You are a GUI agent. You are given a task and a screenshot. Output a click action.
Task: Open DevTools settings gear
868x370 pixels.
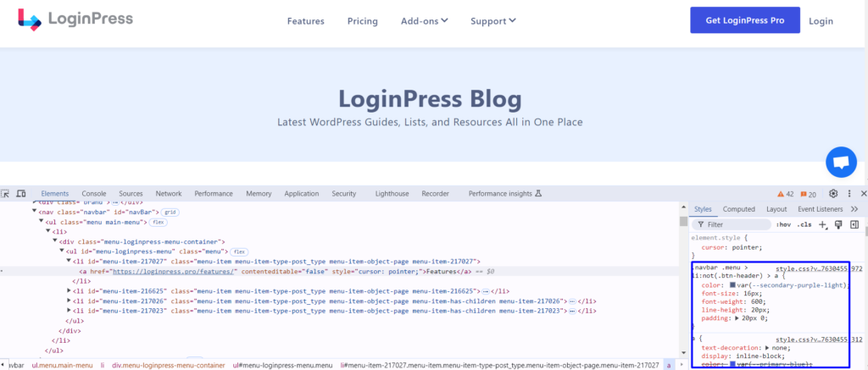833,194
